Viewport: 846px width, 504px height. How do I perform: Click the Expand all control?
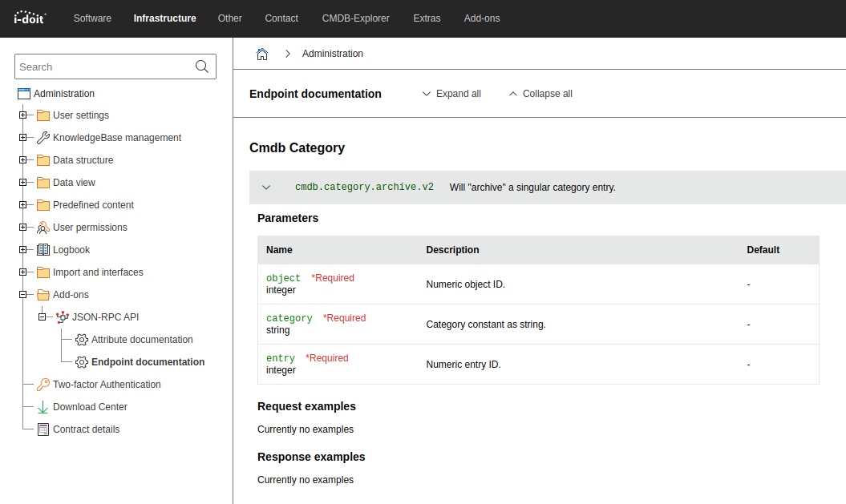point(451,94)
